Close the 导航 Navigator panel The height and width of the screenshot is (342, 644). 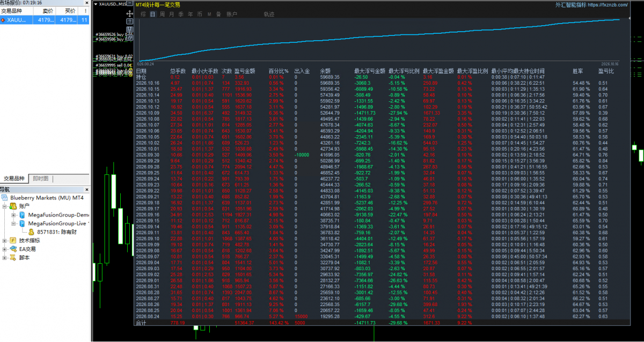[x=87, y=189]
